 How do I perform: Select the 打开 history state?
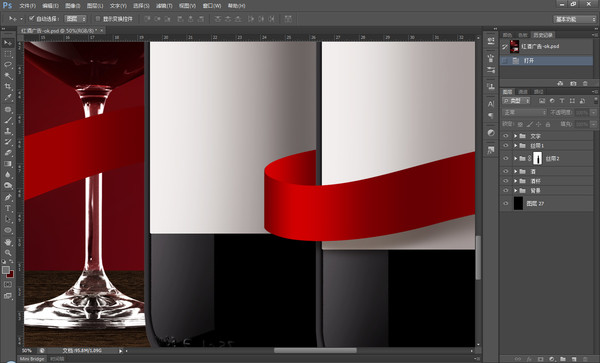pyautogui.click(x=546, y=60)
